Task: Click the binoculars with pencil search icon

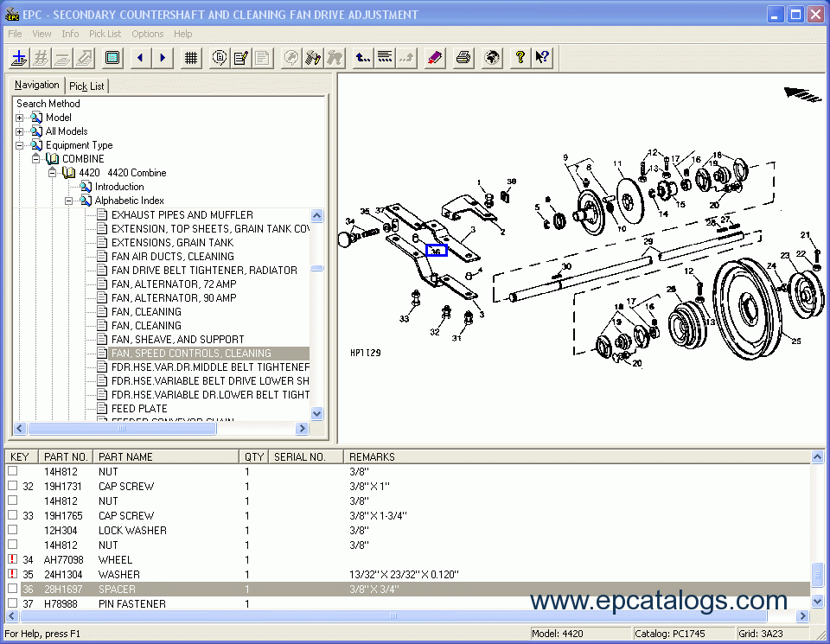Action: point(313,58)
